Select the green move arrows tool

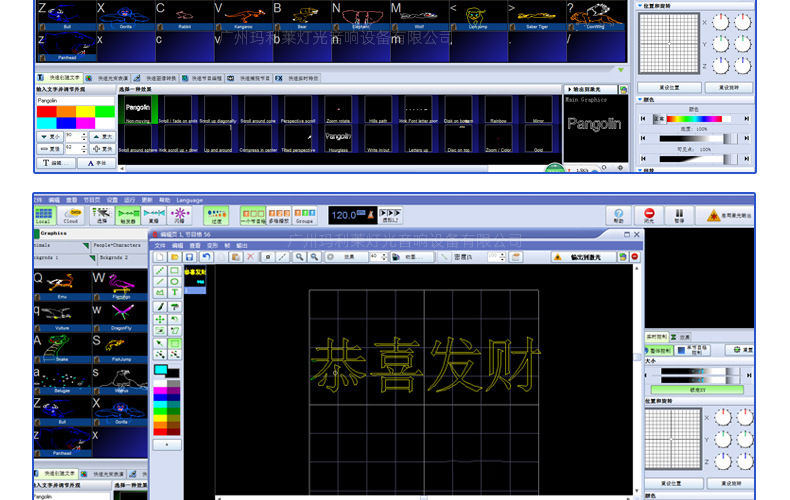click(160, 319)
